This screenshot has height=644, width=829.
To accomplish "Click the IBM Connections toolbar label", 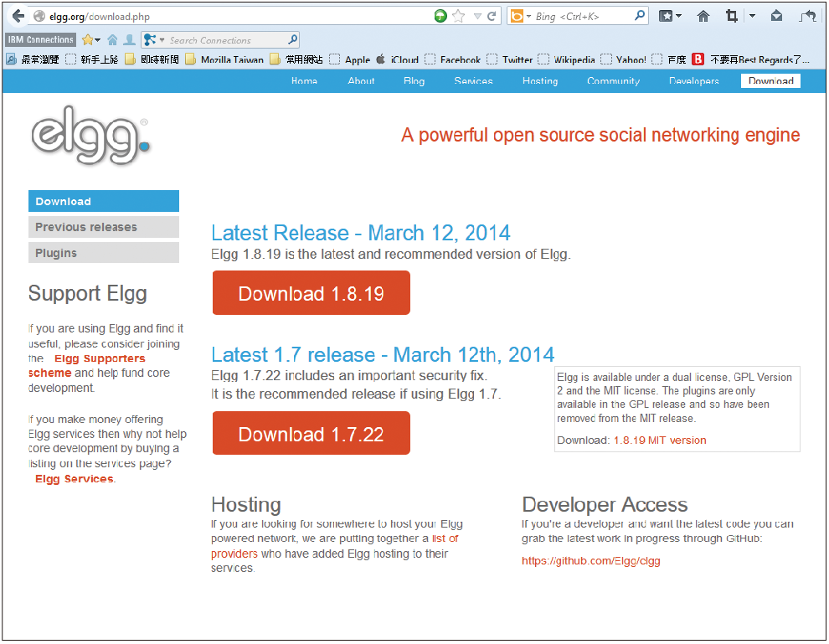I will [41, 39].
